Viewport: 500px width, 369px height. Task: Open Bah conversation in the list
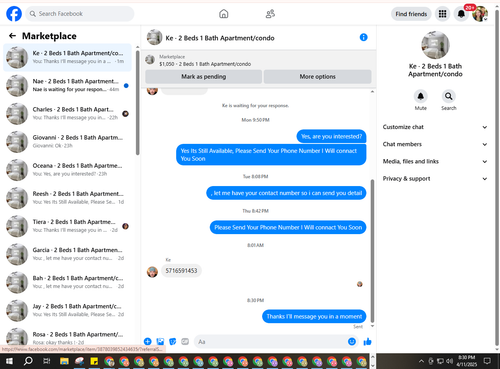[x=68, y=282]
